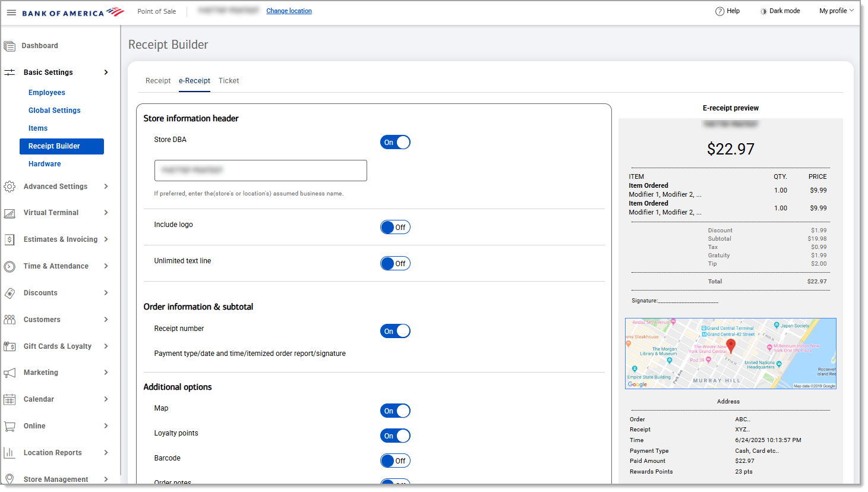Screen dimensions: 868x492
Task: Click the Signature line in preview
Action: click(675, 301)
